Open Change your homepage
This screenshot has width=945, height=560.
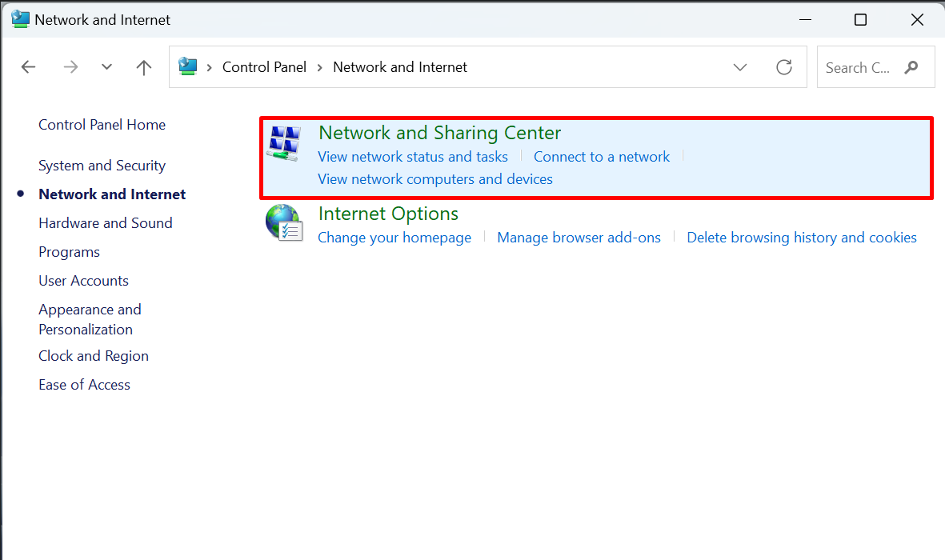click(x=394, y=238)
